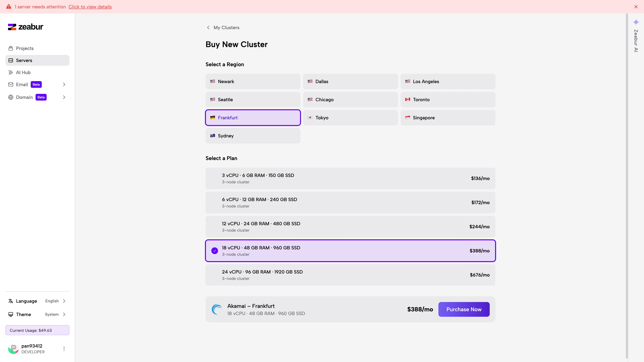Navigate to My Clusters
This screenshot has width=644, height=362.
(x=226, y=27)
